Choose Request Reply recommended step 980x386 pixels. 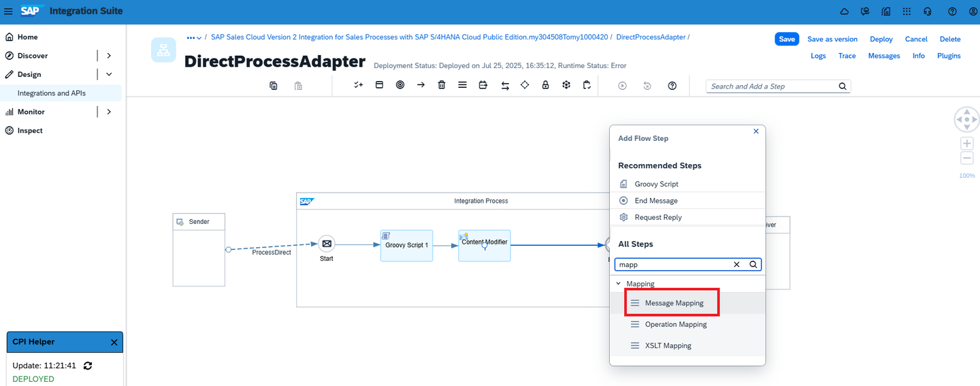687,217
